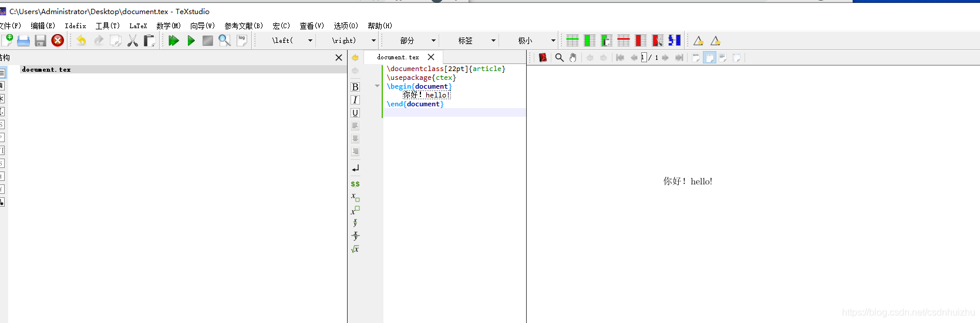Apply italic with the I icon
Screen dimensions: 980x323
[355, 100]
